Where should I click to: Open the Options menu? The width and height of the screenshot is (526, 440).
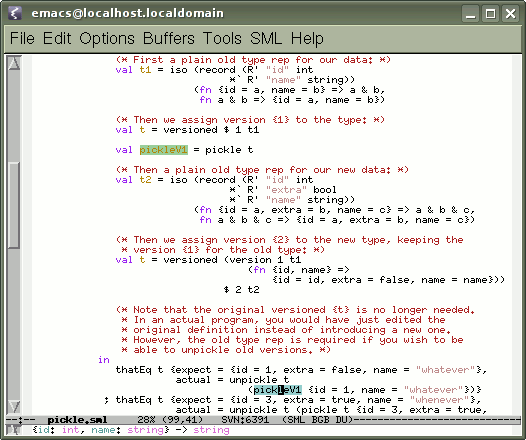coord(107,38)
